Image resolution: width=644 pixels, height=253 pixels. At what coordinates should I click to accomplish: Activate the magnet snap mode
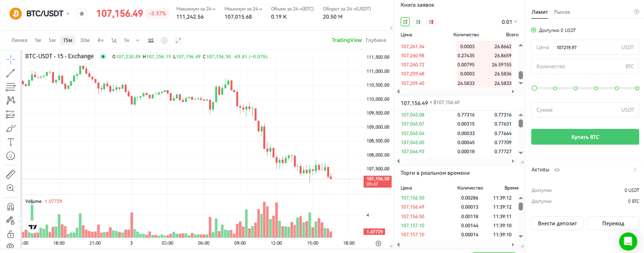[11, 207]
